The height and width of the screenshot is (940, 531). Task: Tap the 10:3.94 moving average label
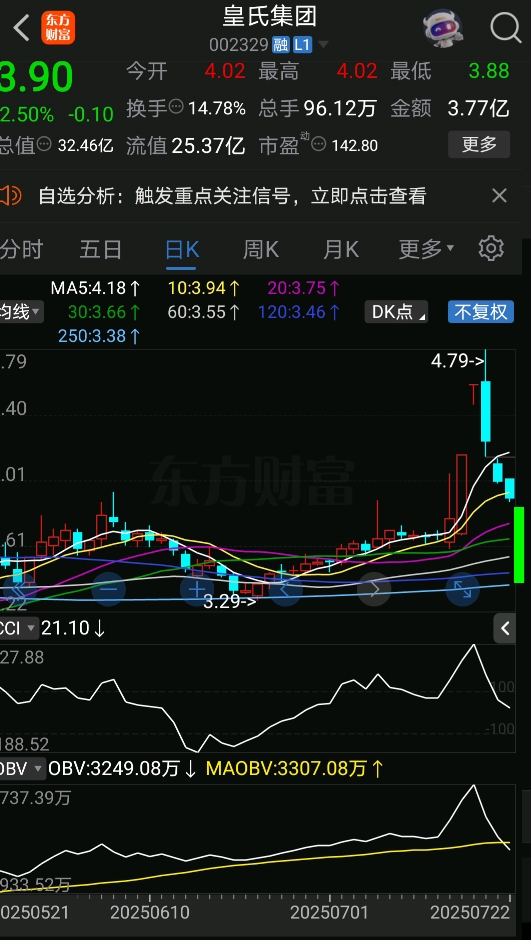coord(204,288)
